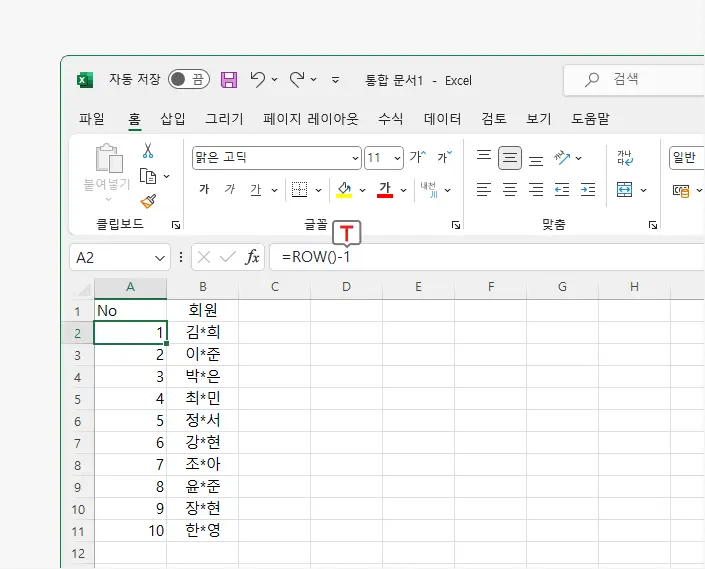Screen dimensions: 705x569
Task: Align text left
Action: coord(484,190)
